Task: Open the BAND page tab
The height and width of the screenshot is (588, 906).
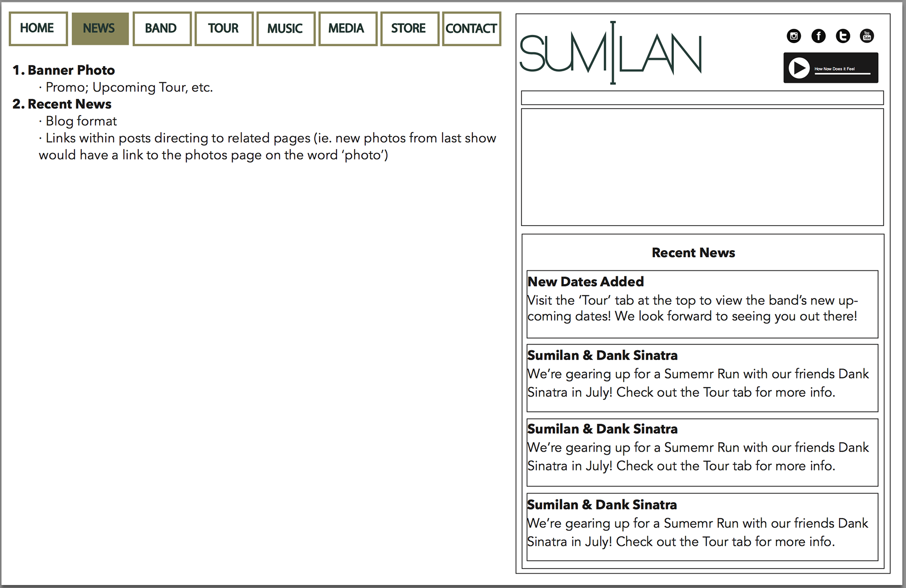Action: pos(162,29)
